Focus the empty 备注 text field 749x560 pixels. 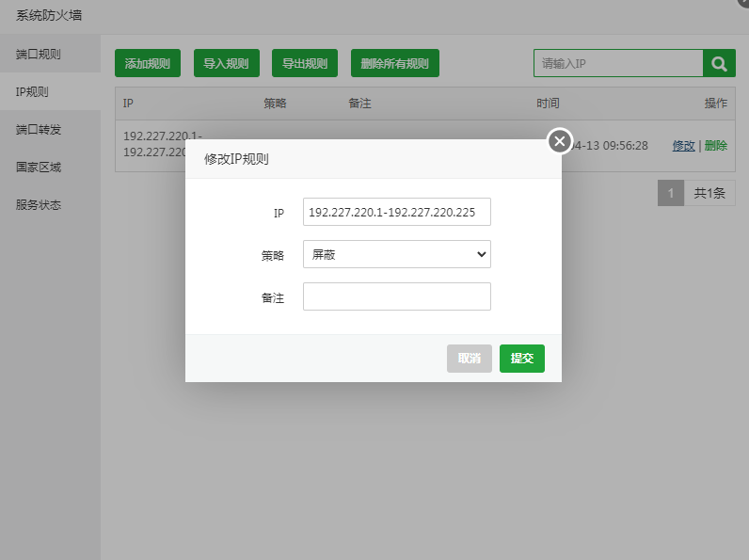click(396, 296)
